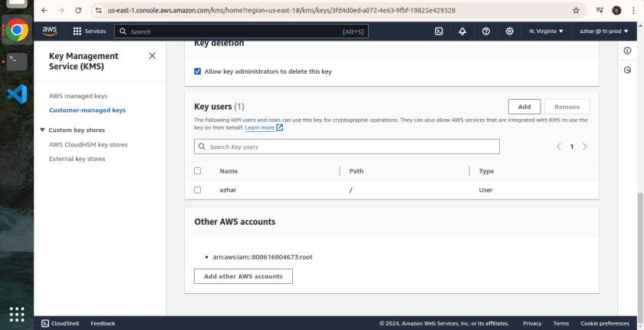Open the Terms footer link
This screenshot has width=644, height=330.
[560, 323]
